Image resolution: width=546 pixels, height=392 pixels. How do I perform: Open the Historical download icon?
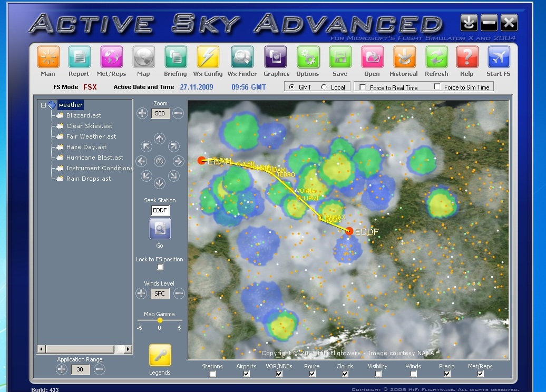tap(404, 57)
